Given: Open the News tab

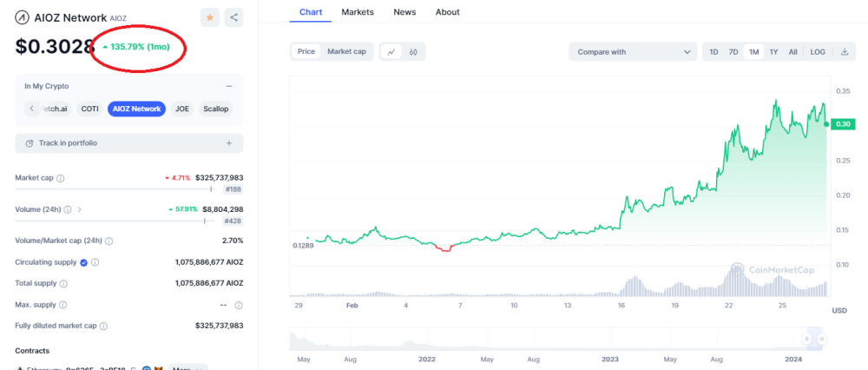Looking at the screenshot, I should point(404,12).
